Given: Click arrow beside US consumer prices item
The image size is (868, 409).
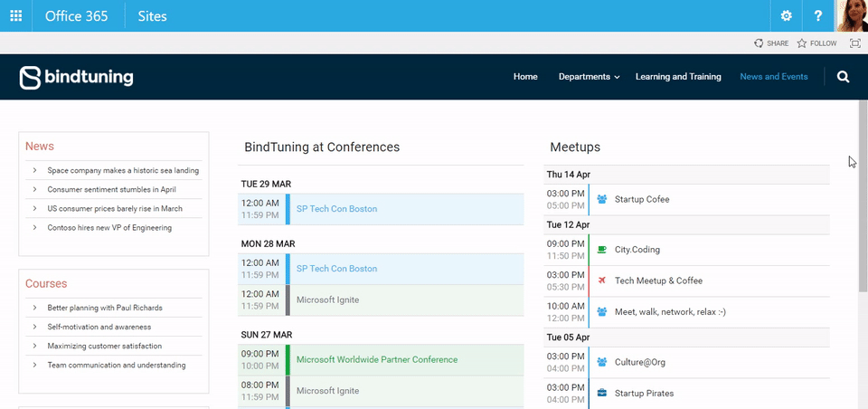Looking at the screenshot, I should 34,208.
